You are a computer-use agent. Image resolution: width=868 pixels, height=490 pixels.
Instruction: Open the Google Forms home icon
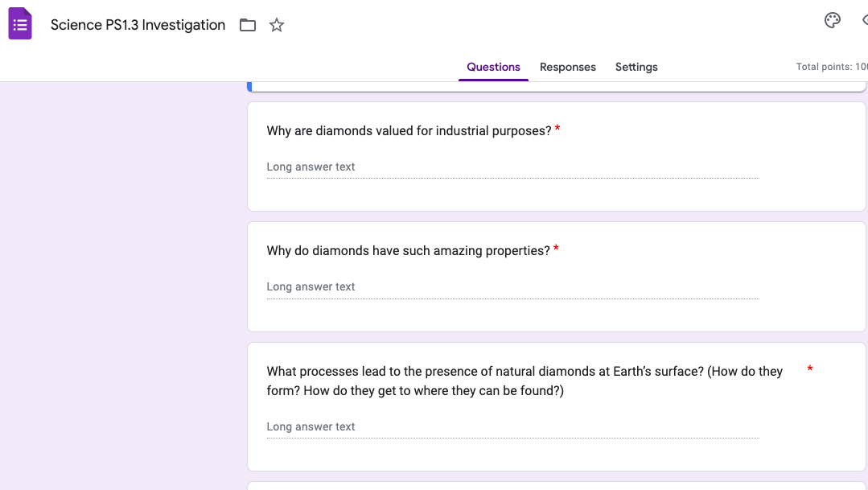coord(20,24)
